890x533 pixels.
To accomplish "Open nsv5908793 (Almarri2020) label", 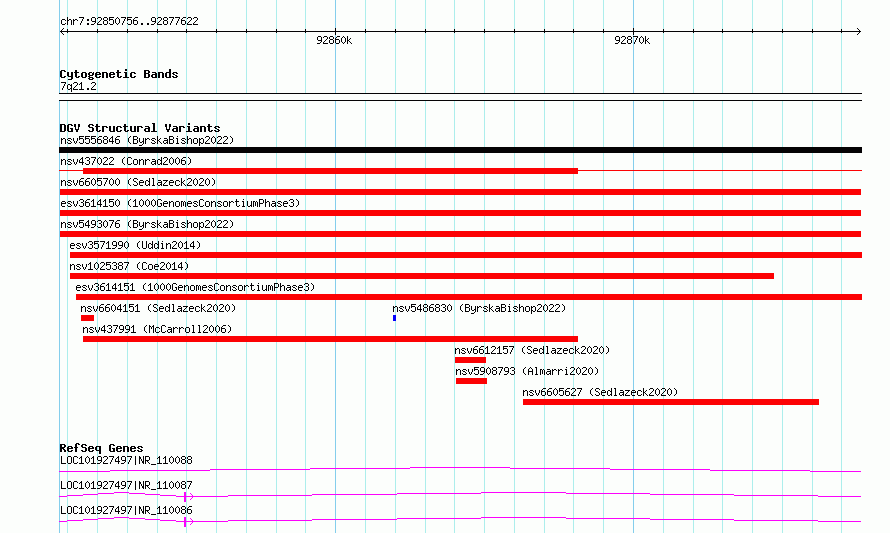I will tap(527, 371).
